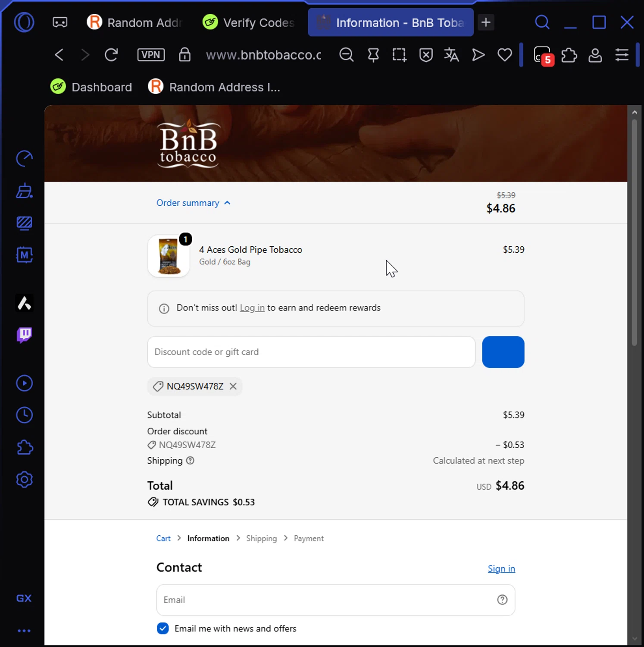Open the Aria AI sidebar icon
Viewport: 644px width, 647px height.
click(25, 303)
